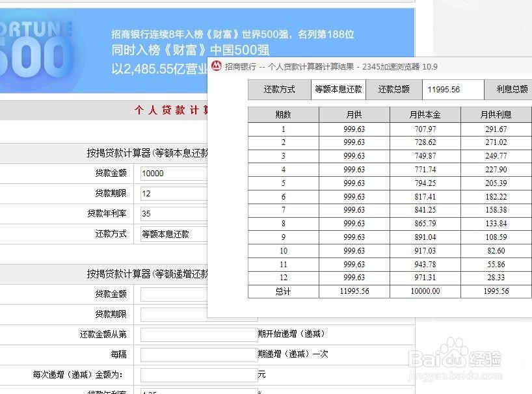532x394 pixels.
Task: Select the 期数 column header cell
Action: (282, 114)
